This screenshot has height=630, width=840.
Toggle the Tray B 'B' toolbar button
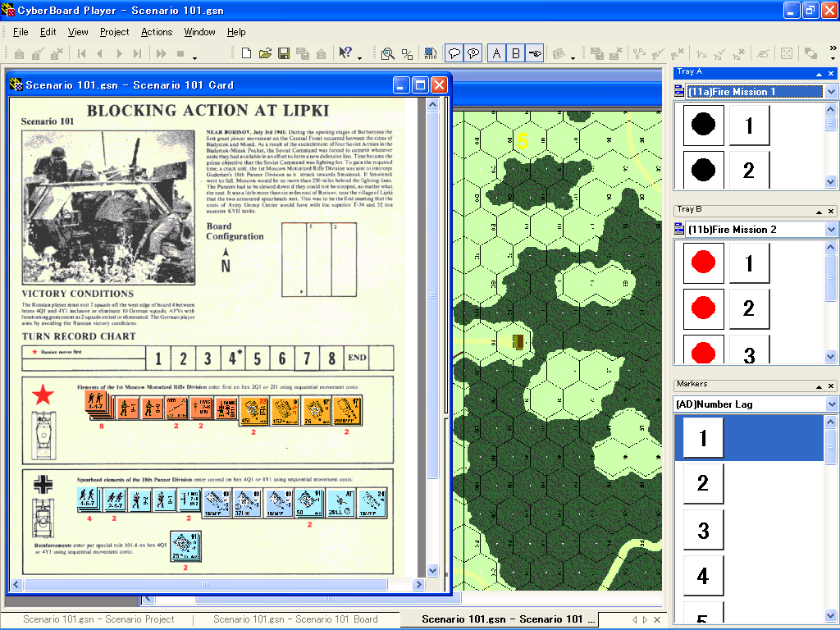(516, 53)
